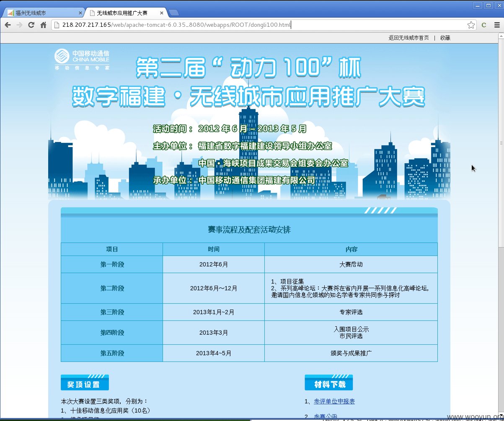Open a new tab with the new-tab button
The width and height of the screenshot is (504, 421).
point(174,13)
